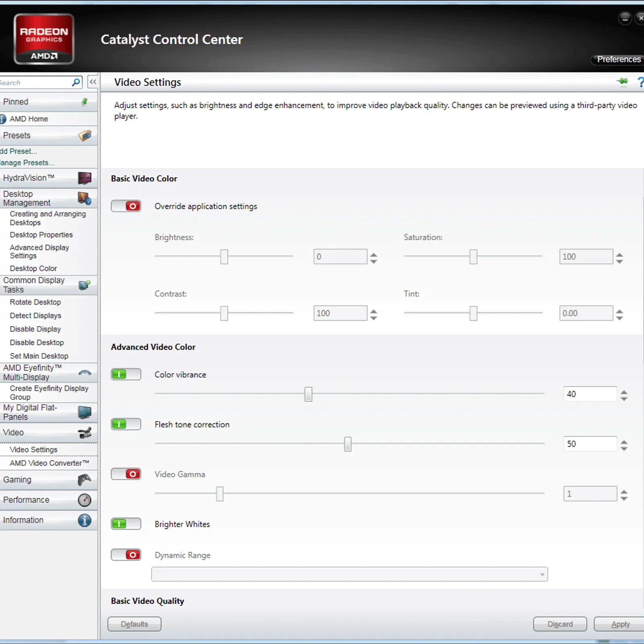Image resolution: width=644 pixels, height=644 pixels.
Task: Expand the HydraVision section
Action: pyautogui.click(x=48, y=178)
